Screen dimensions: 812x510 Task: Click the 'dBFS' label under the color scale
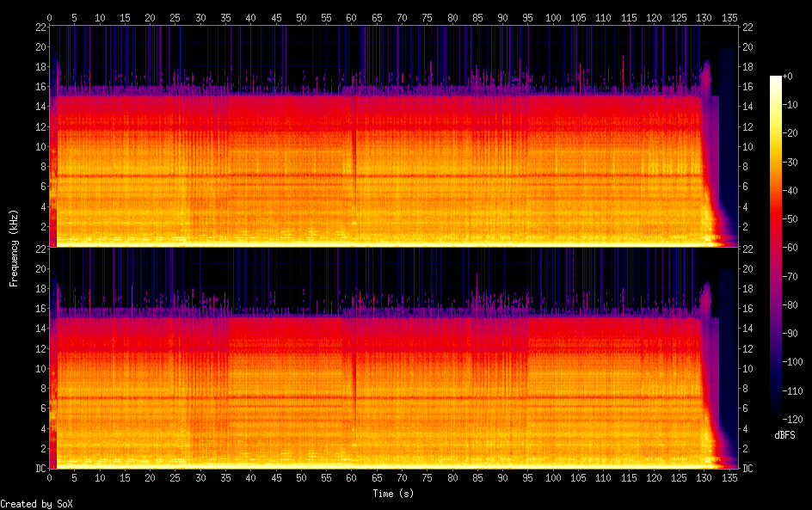click(x=784, y=435)
